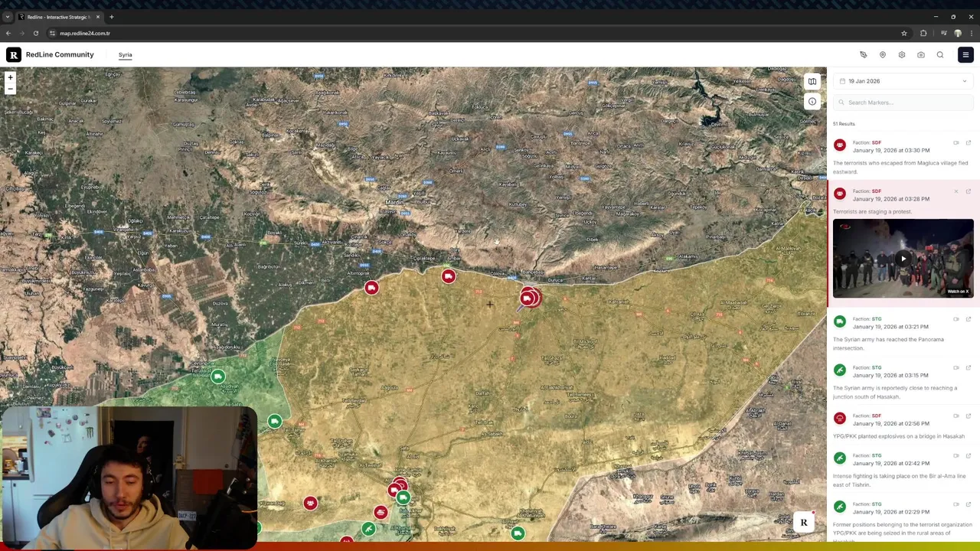980x551 pixels.
Task: Open external link of the 03:21 PM event
Action: point(969,319)
